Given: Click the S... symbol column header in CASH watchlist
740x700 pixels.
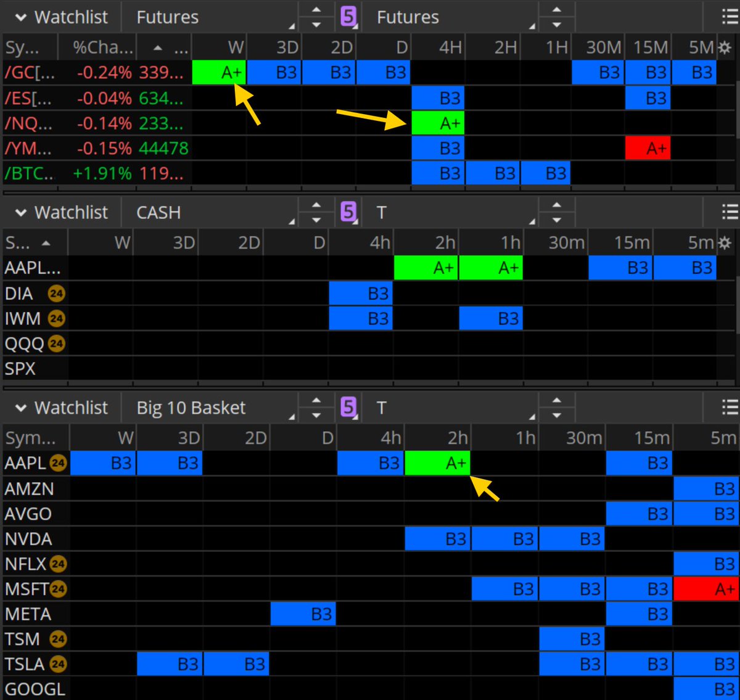Looking at the screenshot, I should coord(35,242).
